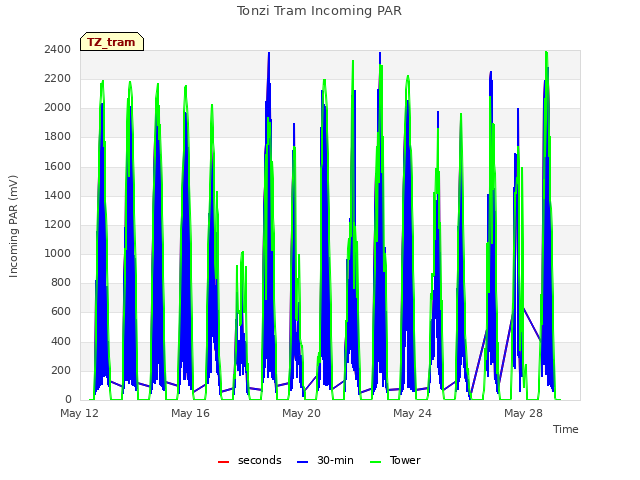Click the Incoming PAR (mV) axis title

[13, 227]
